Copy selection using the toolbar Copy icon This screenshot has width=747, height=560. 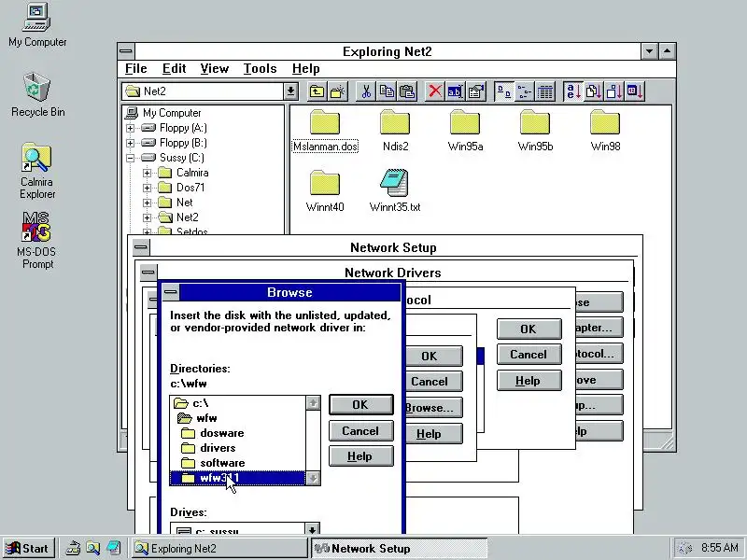tap(387, 91)
